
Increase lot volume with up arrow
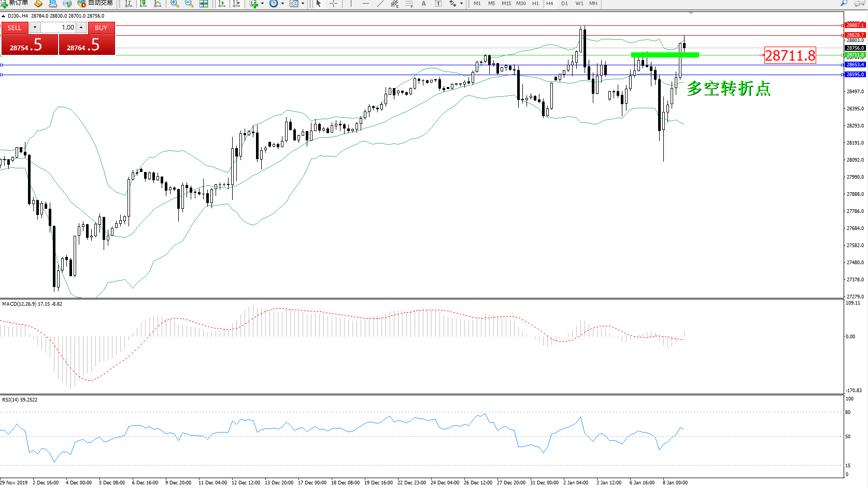(x=81, y=27)
